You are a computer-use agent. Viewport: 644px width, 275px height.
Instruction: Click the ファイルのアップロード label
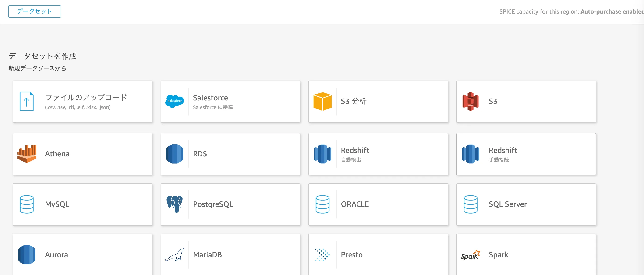(x=86, y=98)
